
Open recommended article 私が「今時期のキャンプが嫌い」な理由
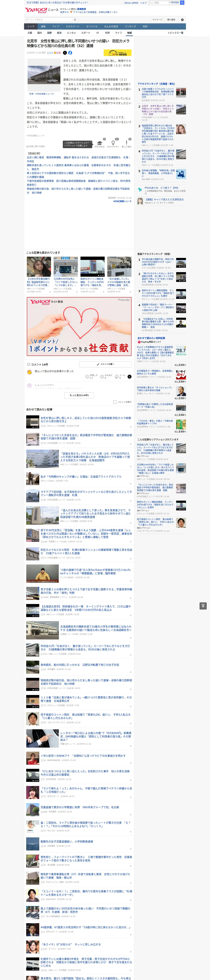tap(81, 476)
